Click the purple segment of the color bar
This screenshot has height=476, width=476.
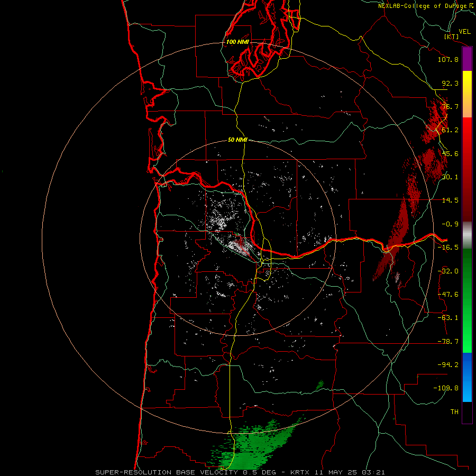pyautogui.click(x=467, y=59)
